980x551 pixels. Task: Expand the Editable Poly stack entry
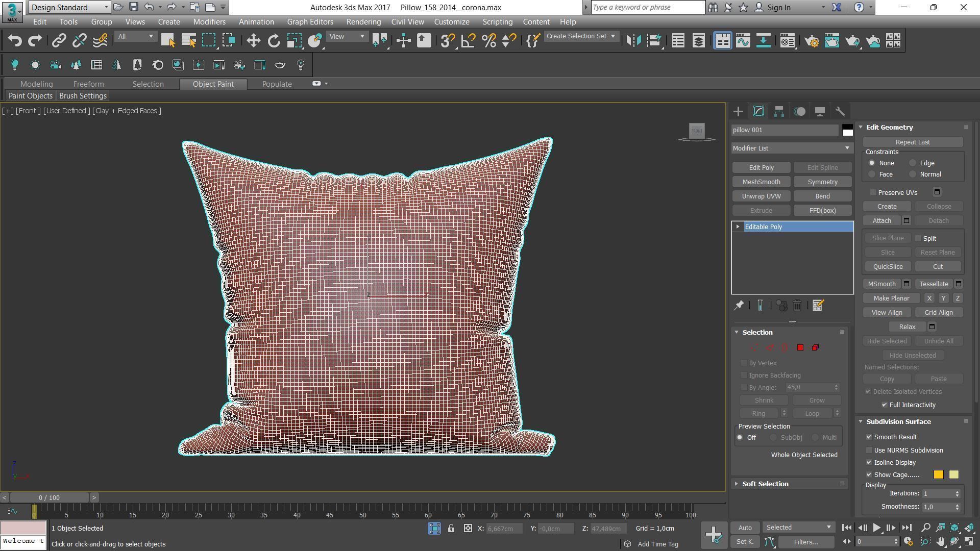point(738,227)
